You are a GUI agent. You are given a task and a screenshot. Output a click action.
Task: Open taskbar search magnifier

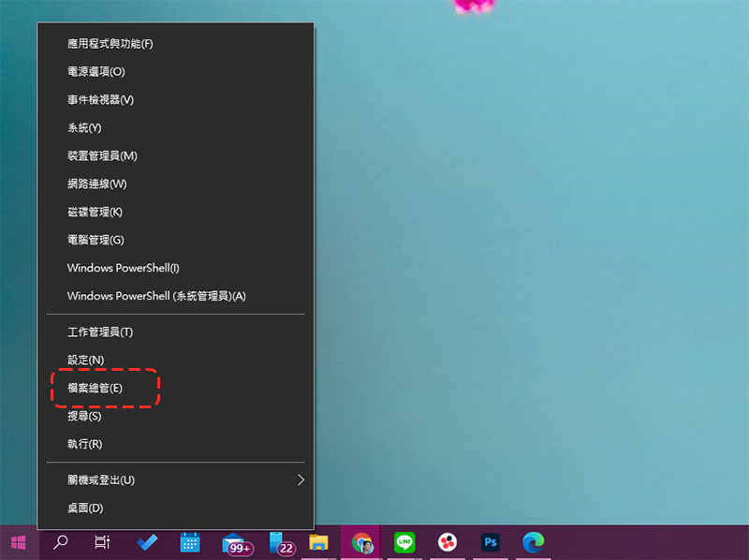[x=60, y=542]
